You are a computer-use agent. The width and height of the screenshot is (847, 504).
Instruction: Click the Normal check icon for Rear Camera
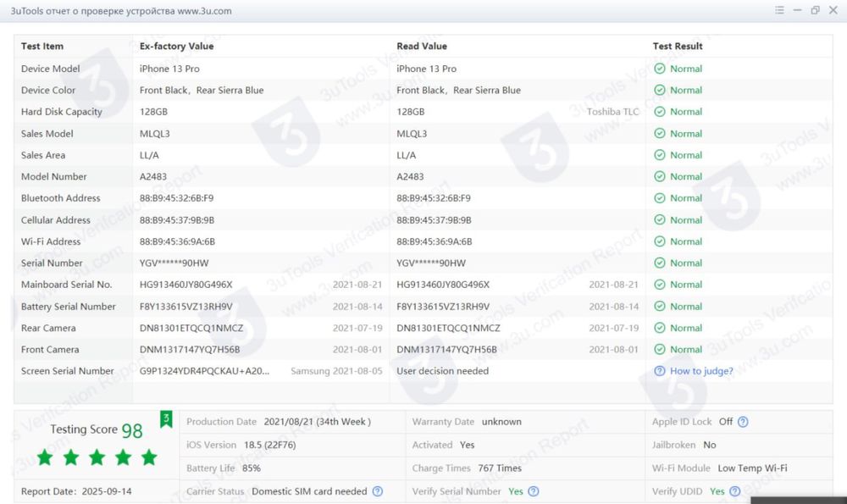point(660,328)
